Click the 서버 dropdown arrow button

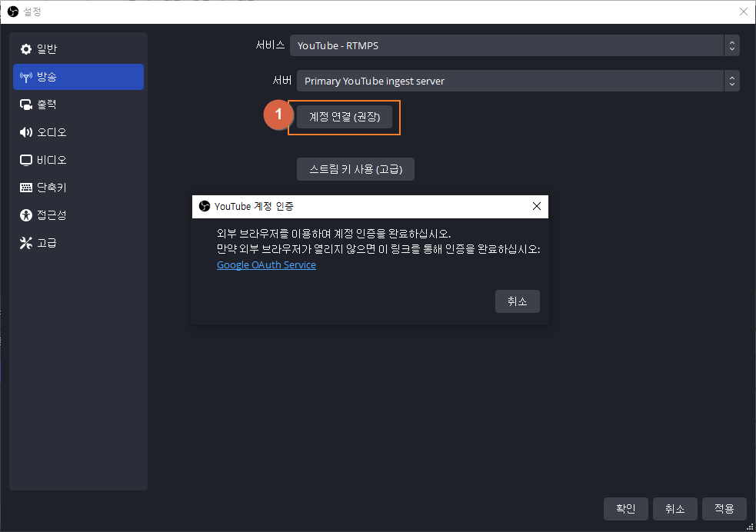732,81
